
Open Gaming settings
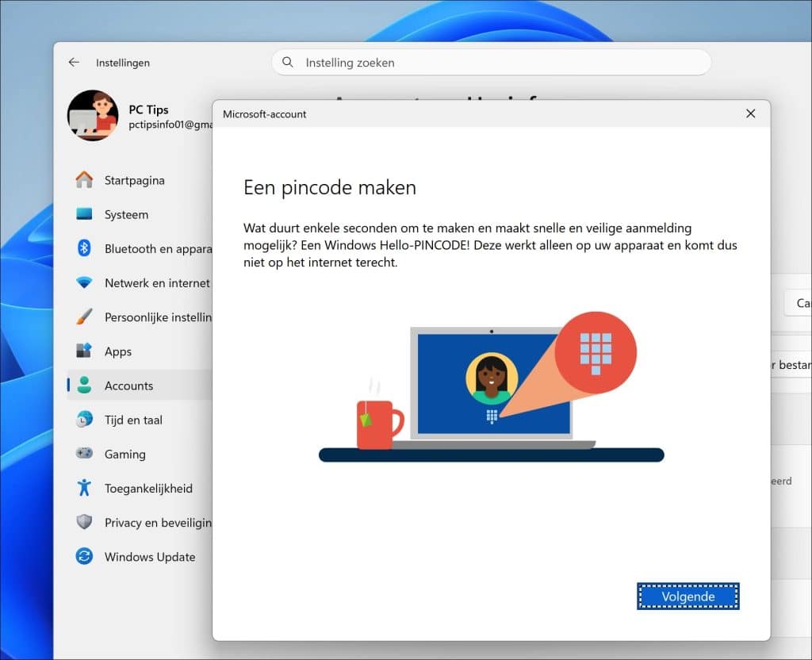click(x=140, y=454)
